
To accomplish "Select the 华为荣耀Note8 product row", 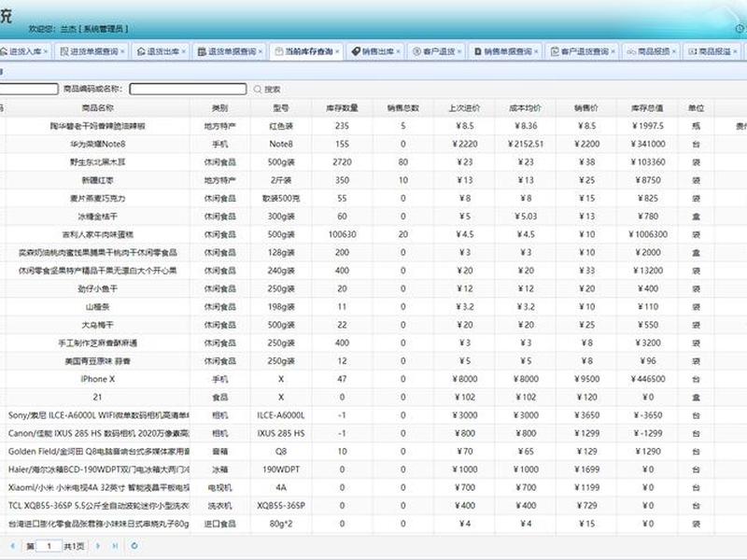I will click(373, 144).
